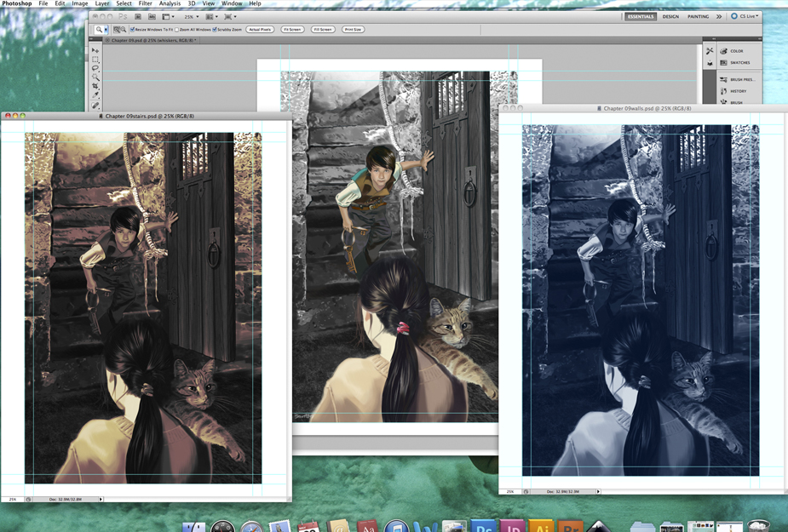Open the File menu
This screenshot has width=788, height=532.
pos(43,3)
